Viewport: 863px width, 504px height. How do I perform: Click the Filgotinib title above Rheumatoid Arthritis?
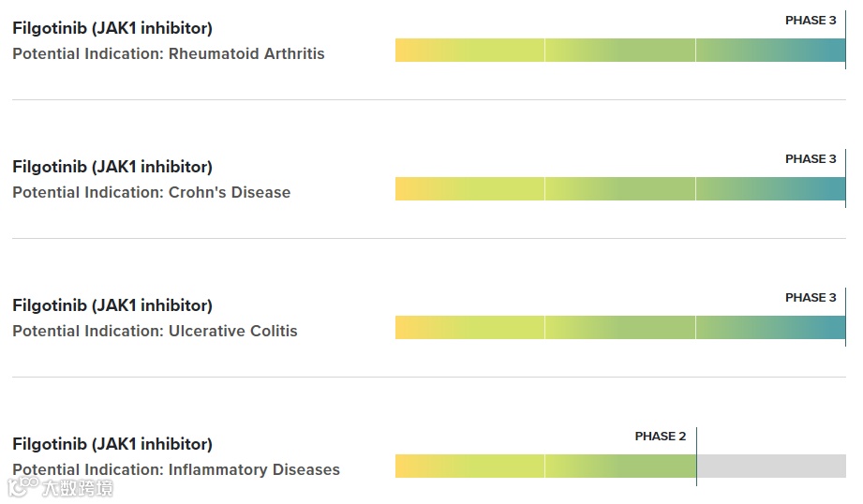click(112, 28)
